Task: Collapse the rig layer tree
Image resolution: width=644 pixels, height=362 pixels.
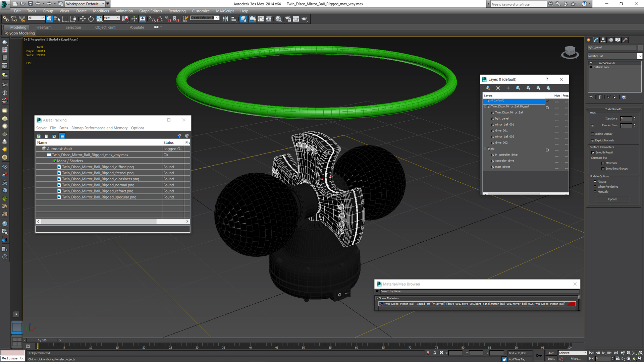Action: point(485,149)
